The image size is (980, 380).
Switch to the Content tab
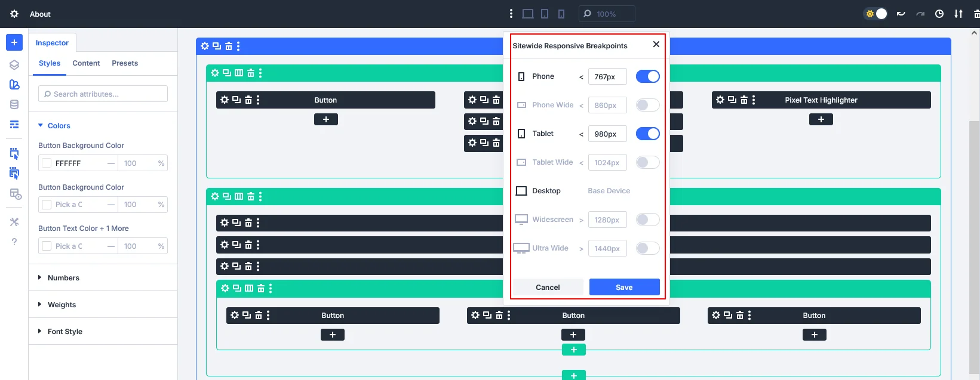point(86,63)
